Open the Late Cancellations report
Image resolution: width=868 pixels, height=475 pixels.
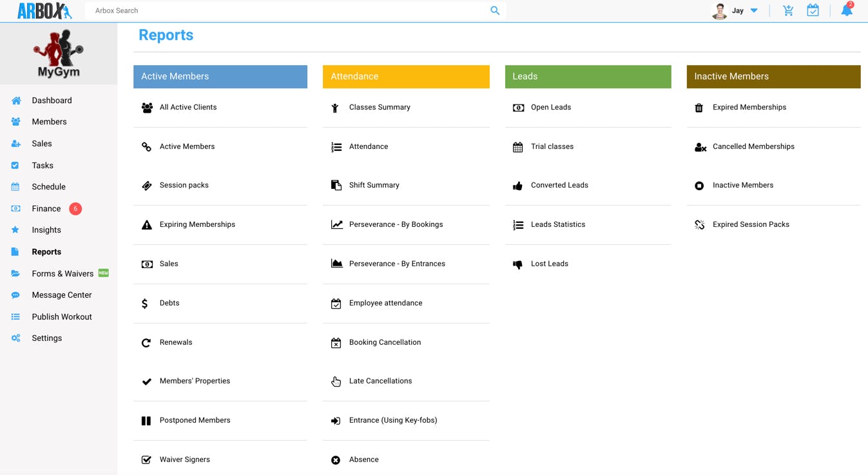pos(380,381)
